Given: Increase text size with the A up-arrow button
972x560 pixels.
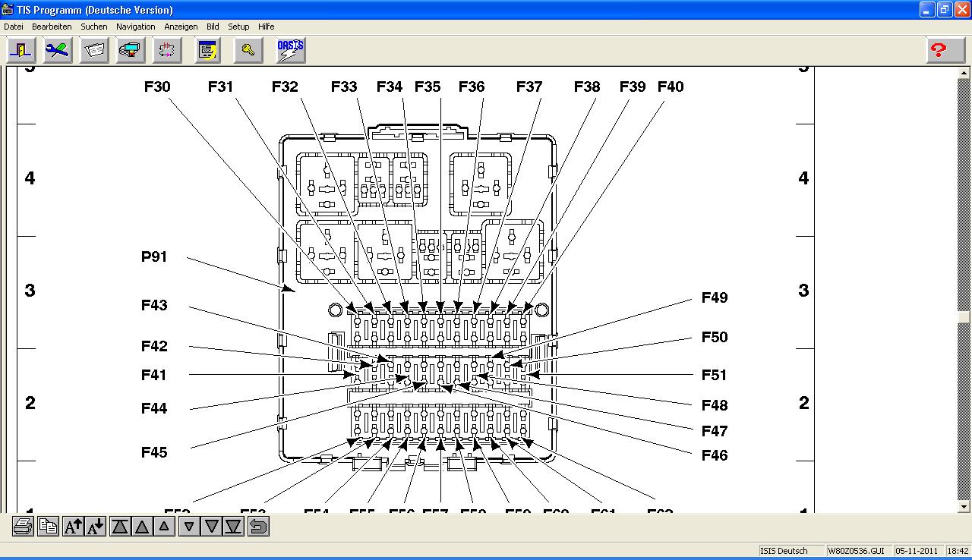Looking at the screenshot, I should 73,526.
